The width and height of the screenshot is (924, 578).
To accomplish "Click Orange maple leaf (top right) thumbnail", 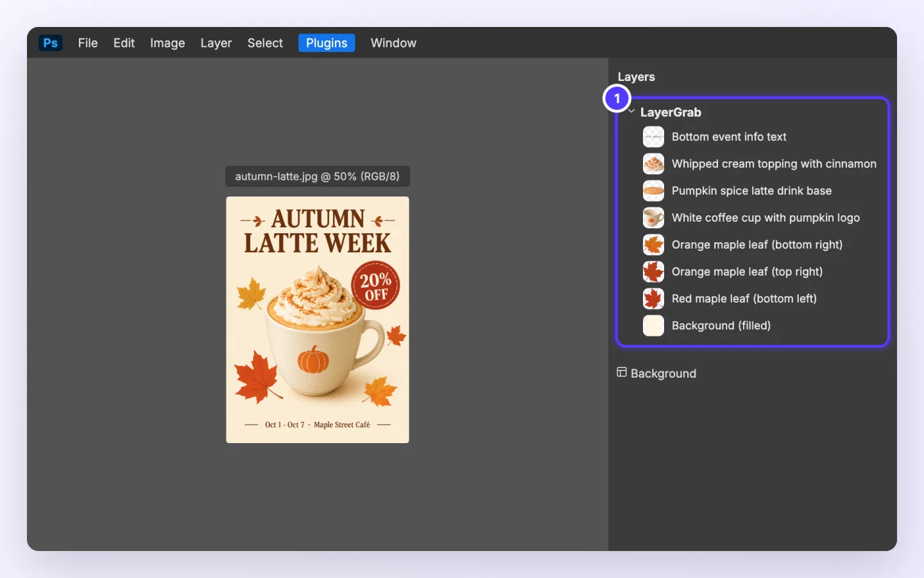I will [x=653, y=272].
